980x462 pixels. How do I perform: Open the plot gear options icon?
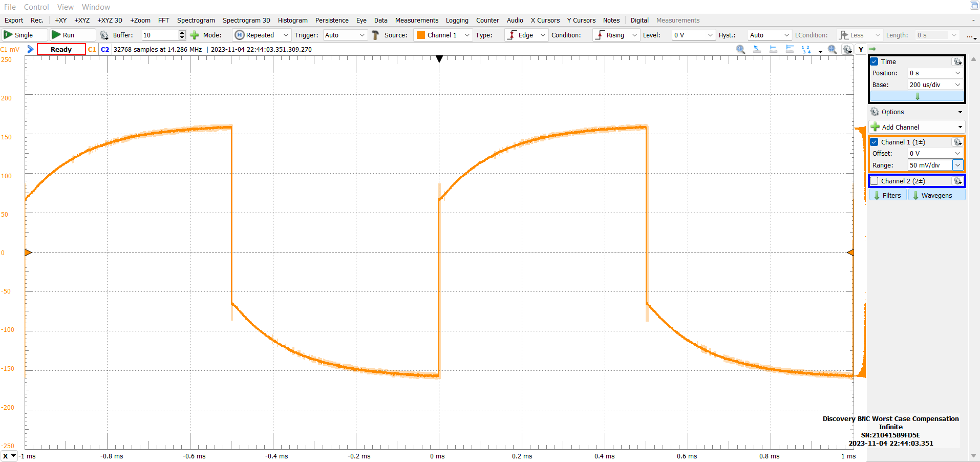(x=848, y=49)
